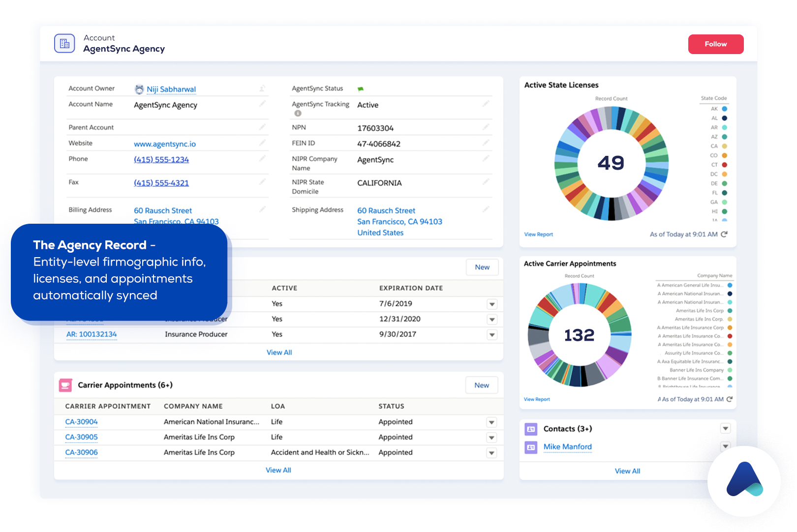Viewport: 797px width, 532px height.
Task: Open the www.agentsync.io website link
Action: [165, 144]
